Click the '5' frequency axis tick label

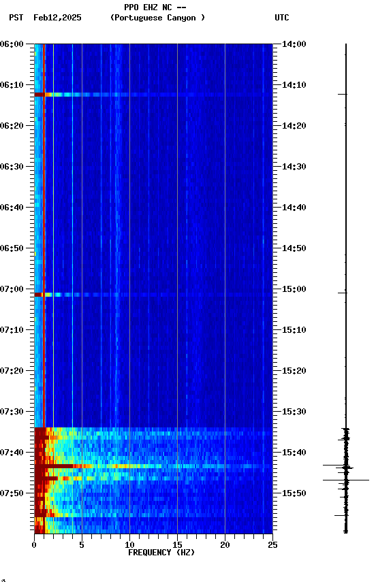pos(82,545)
